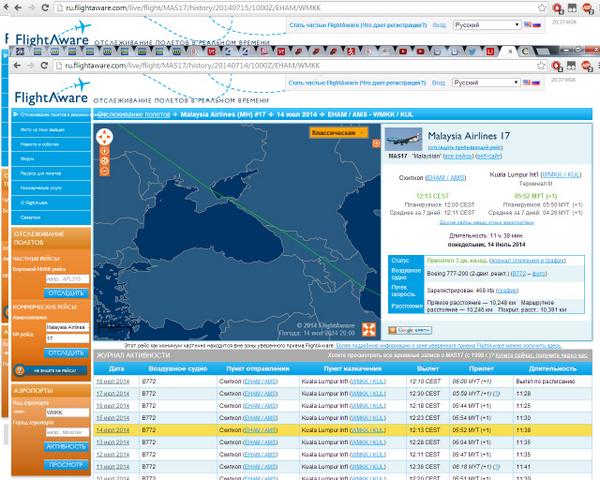This screenshot has height=480, width=600.
Task: Expand the map to full screen using the arrows icon
Action: pyautogui.click(x=369, y=329)
